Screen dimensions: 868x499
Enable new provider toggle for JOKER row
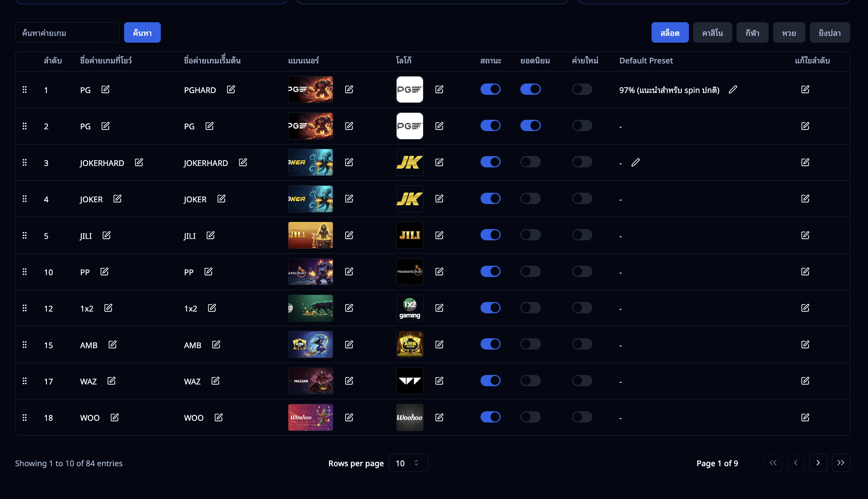click(x=582, y=199)
